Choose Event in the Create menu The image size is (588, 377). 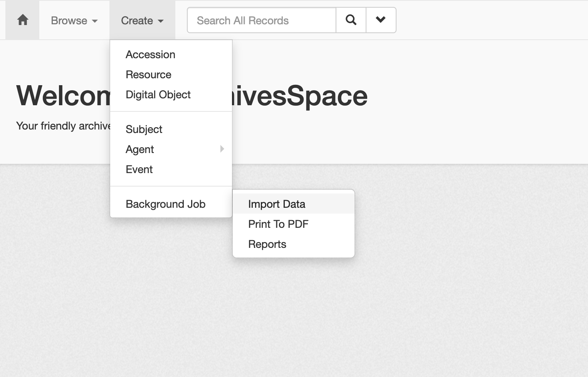(x=139, y=169)
